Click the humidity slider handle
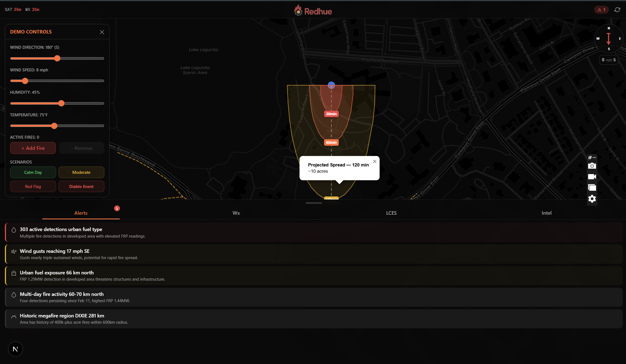 (x=61, y=103)
